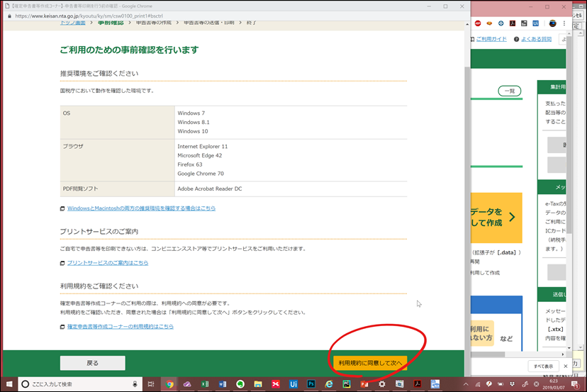The width and height of the screenshot is (587, 392).
Task: Click the 一覧 button in background window
Action: [509, 91]
